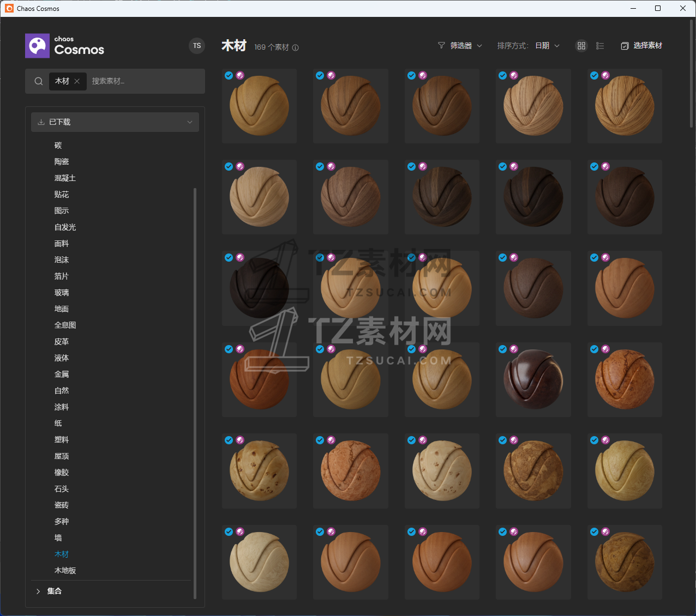Enable 选择素材 selection mode
This screenshot has height=616, width=696.
641,46
